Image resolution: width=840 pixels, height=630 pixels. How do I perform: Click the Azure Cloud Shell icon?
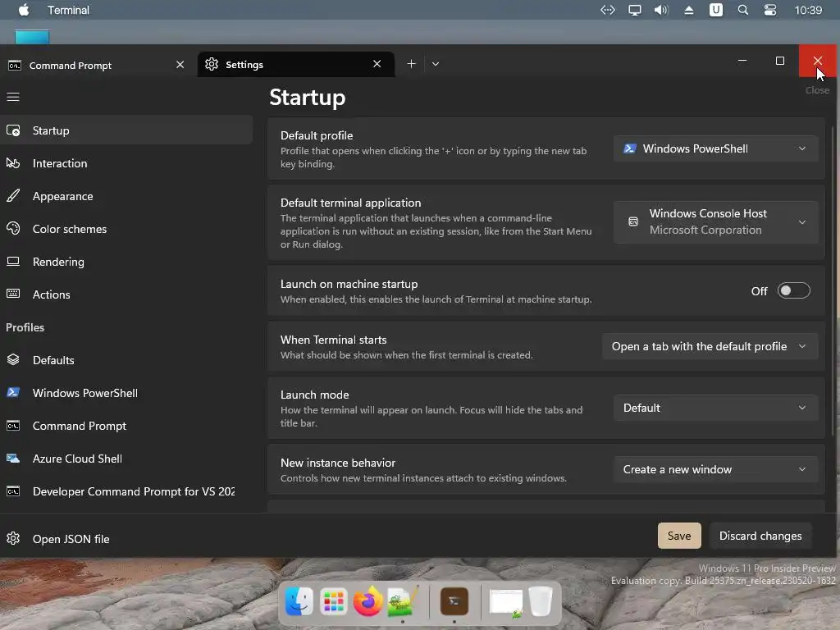[13, 458]
